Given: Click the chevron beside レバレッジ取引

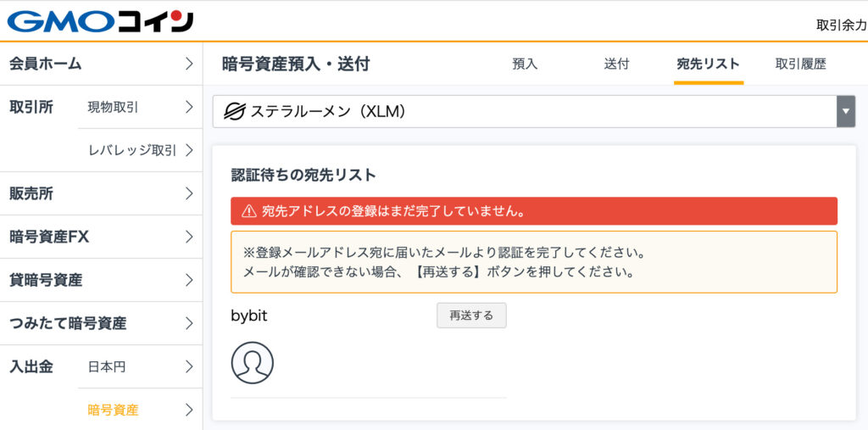Looking at the screenshot, I should point(189,150).
